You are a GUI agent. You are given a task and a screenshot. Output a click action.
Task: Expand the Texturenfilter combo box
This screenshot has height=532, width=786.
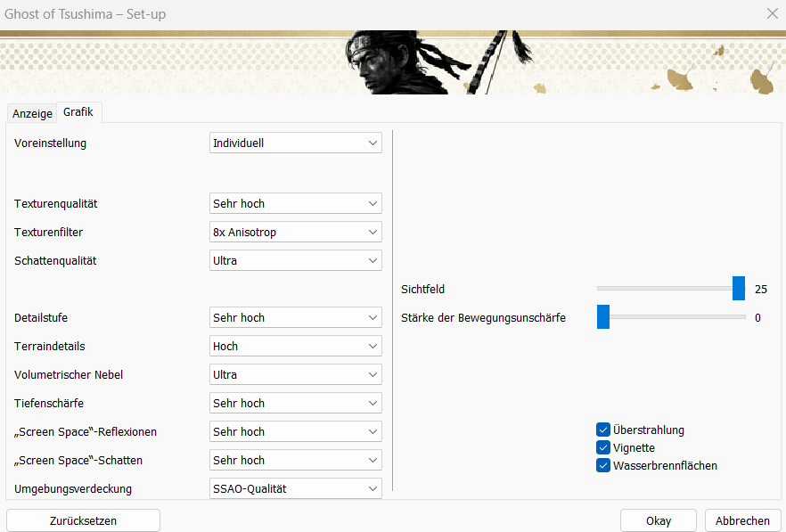(x=295, y=233)
